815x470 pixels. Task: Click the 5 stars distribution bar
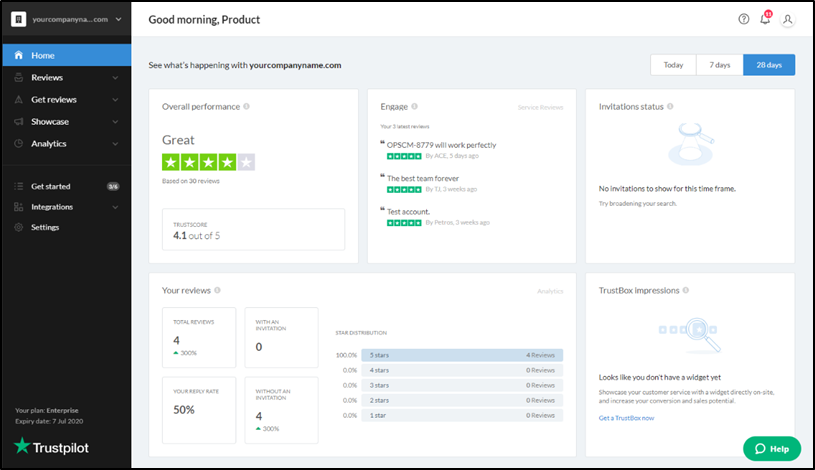click(464, 354)
